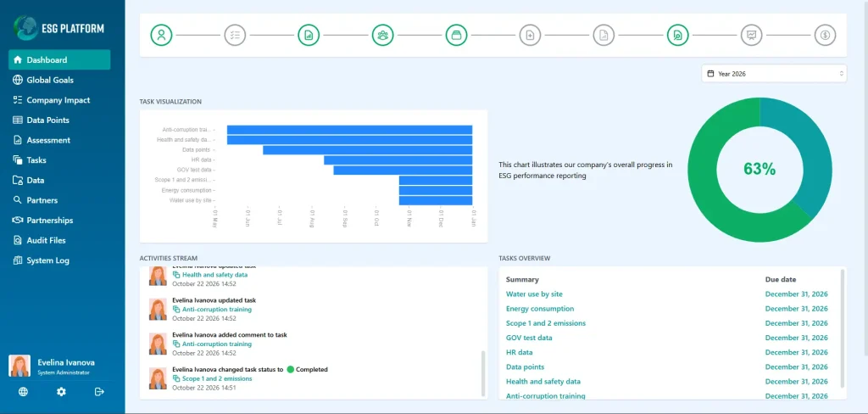Click the Tasks Overview scrollbar
Viewport: 868px width, 414px height.
click(x=843, y=328)
